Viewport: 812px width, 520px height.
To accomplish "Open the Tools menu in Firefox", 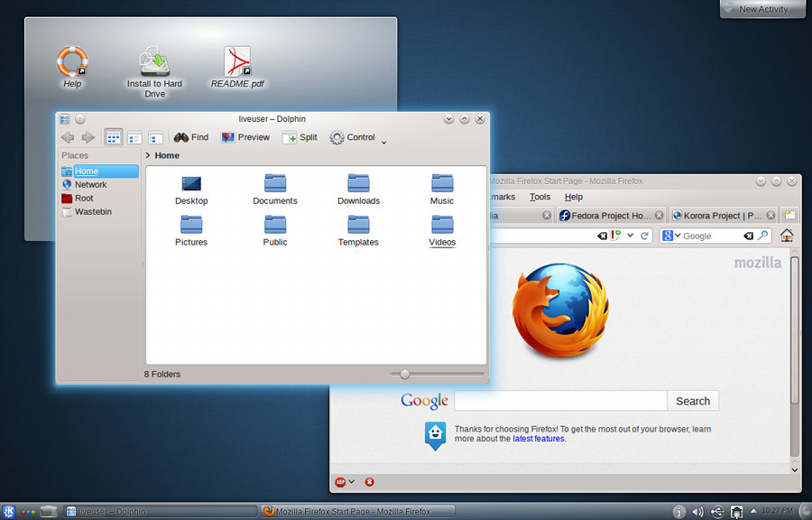I will coord(540,197).
